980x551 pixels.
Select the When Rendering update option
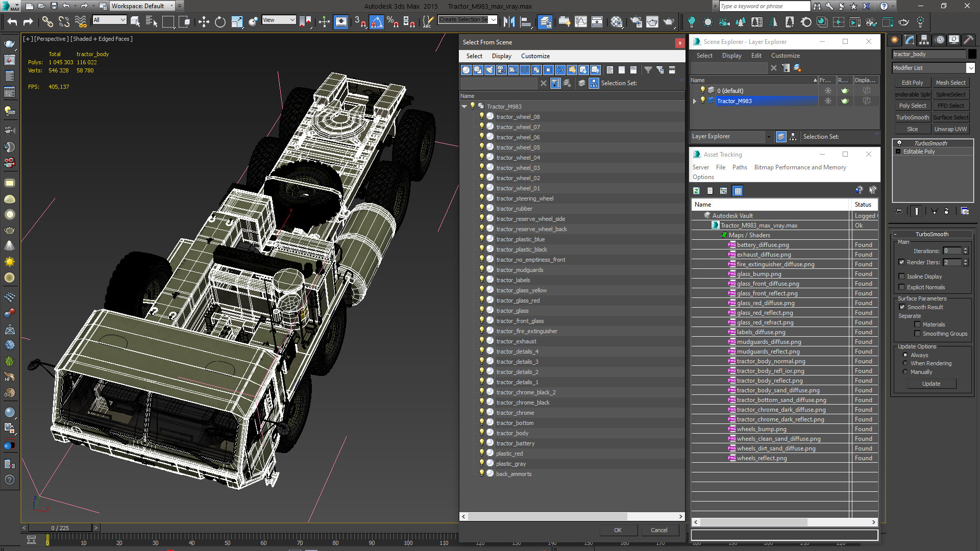(x=905, y=363)
